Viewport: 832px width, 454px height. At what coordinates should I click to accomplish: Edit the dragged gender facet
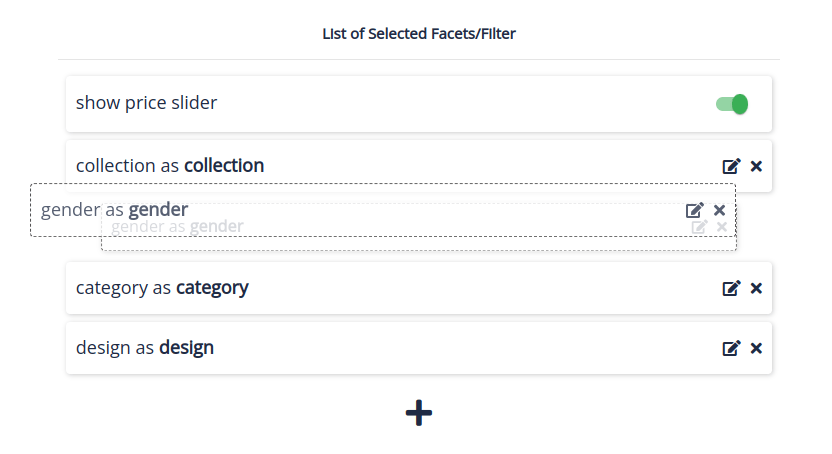coord(694,210)
